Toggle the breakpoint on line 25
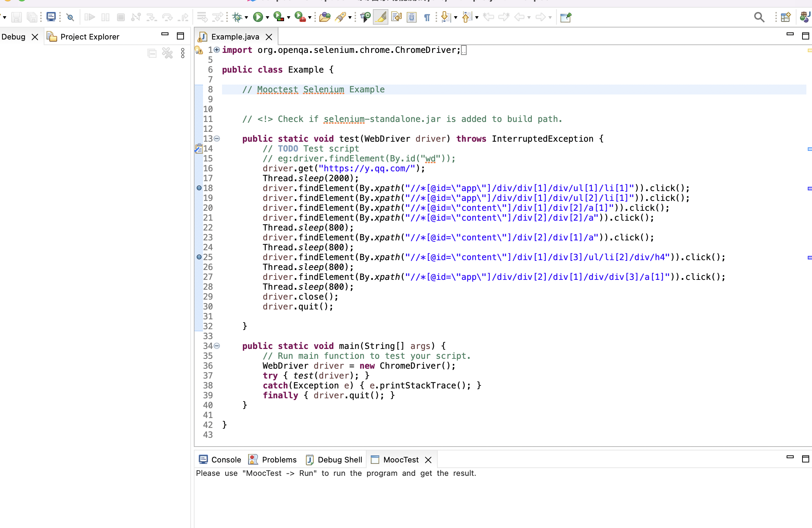This screenshot has height=528, width=812. (x=199, y=257)
